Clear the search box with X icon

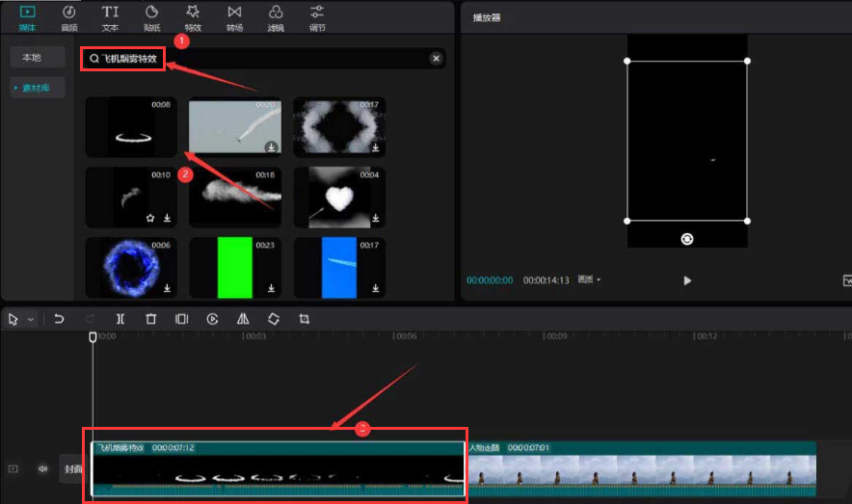pos(436,59)
